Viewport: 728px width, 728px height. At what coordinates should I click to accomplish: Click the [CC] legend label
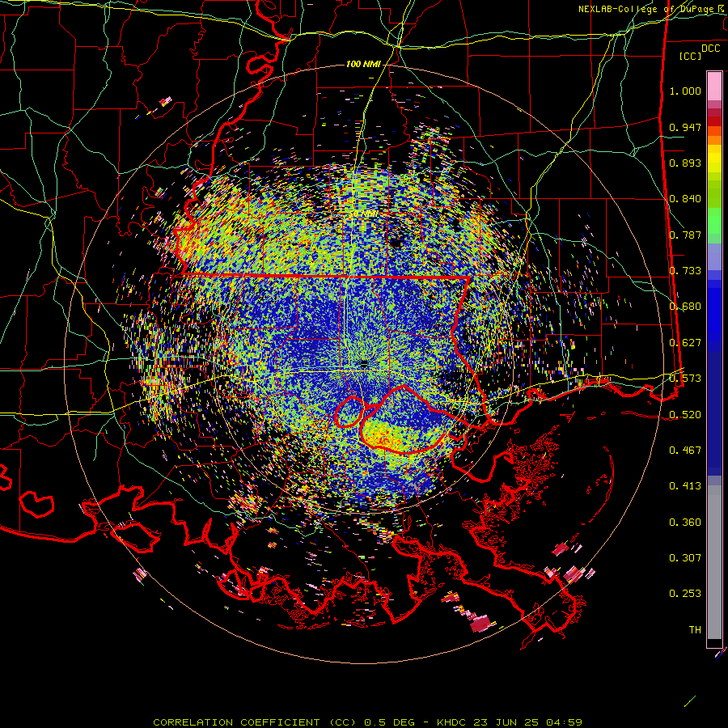(x=691, y=56)
